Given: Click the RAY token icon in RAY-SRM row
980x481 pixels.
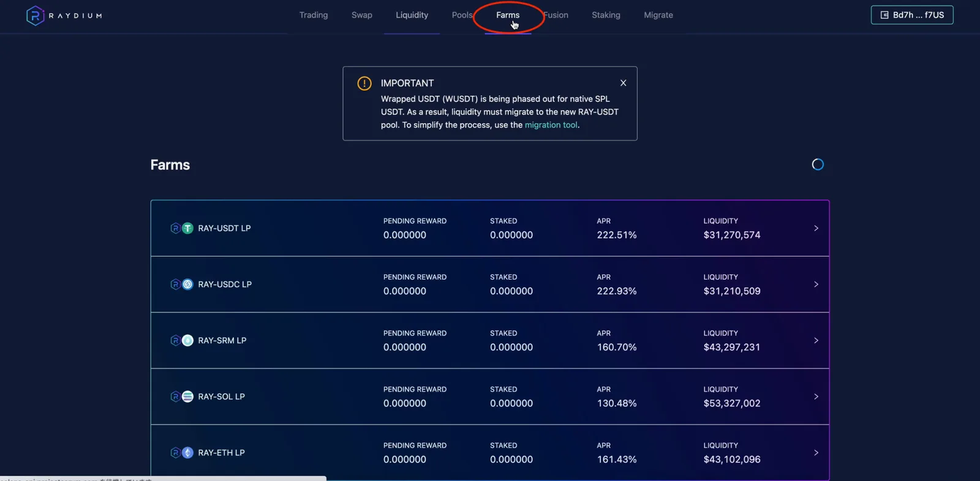Looking at the screenshot, I should pos(175,340).
